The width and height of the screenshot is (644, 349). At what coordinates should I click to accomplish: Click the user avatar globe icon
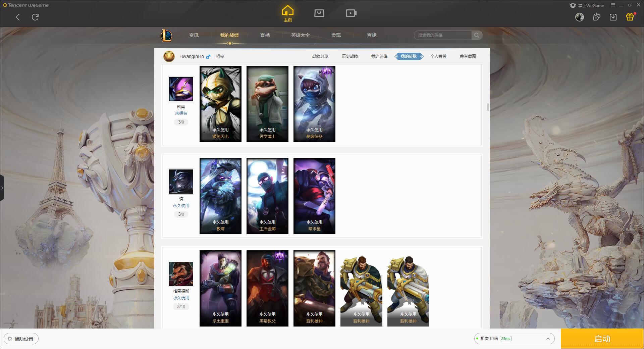(580, 17)
